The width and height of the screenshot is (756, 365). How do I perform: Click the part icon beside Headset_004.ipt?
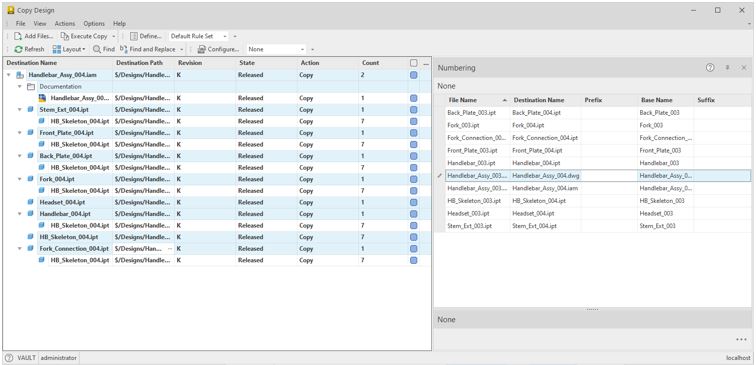tap(31, 202)
